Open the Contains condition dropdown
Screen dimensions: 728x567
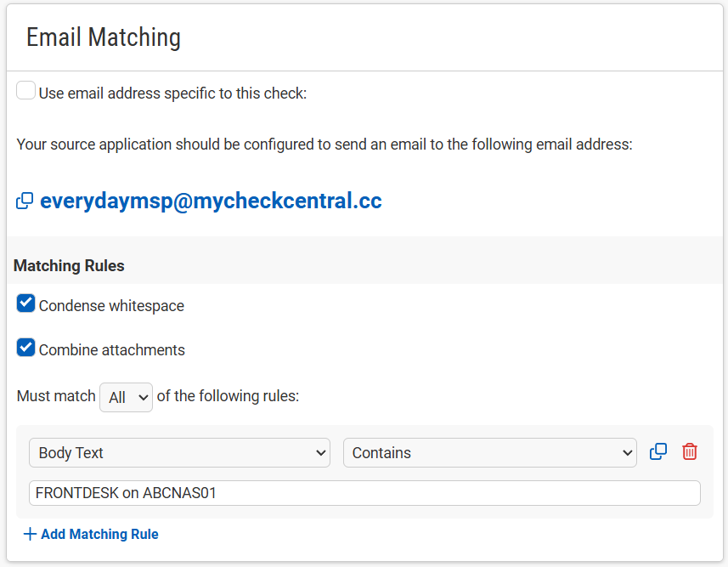[x=490, y=453]
